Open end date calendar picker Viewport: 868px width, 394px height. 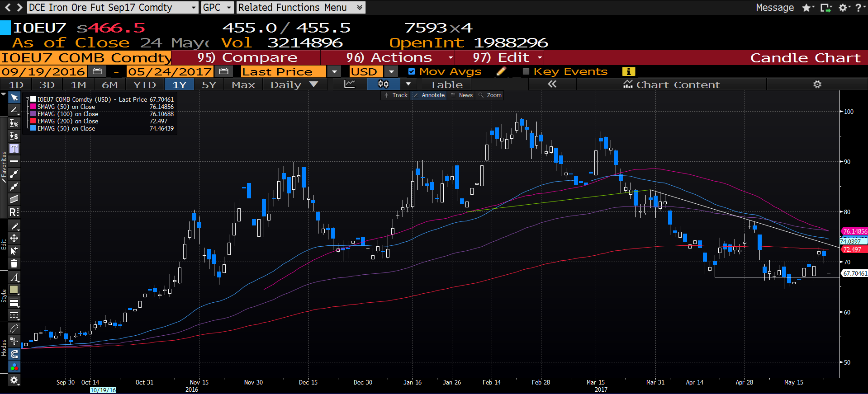point(223,71)
